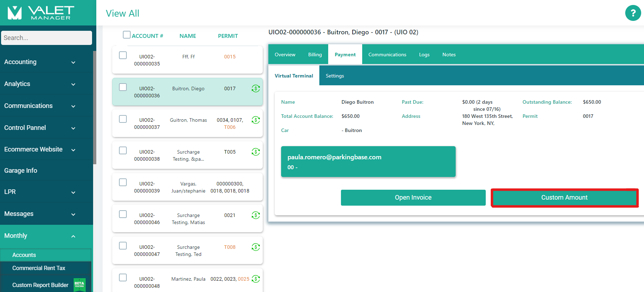Screen dimensions: 644x292
Task: Expand the Accounting sidebar menu
Action: click(x=40, y=62)
